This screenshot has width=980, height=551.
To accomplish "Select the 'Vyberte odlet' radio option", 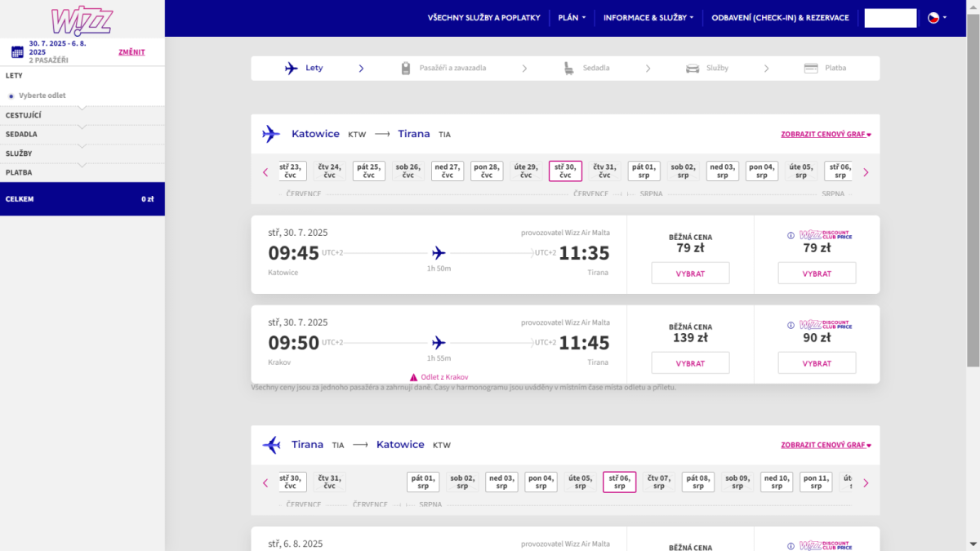I will pyautogui.click(x=11, y=96).
